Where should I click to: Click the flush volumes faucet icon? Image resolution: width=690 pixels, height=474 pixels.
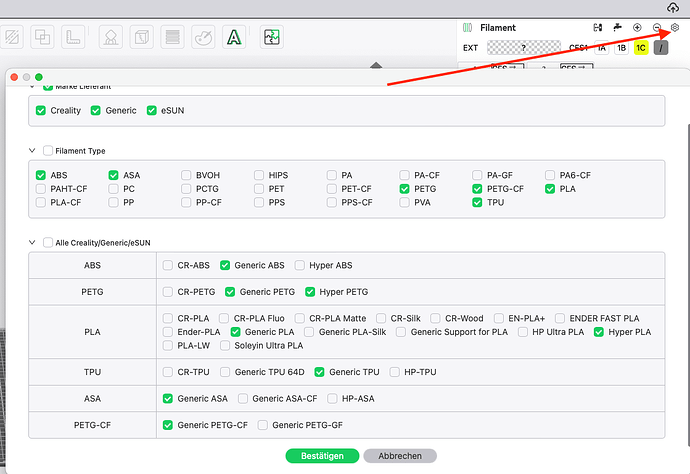point(617,28)
